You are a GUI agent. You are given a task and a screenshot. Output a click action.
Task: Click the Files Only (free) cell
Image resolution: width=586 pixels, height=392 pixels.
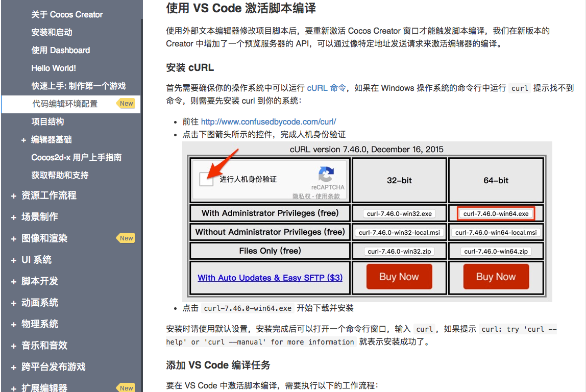pos(270,251)
